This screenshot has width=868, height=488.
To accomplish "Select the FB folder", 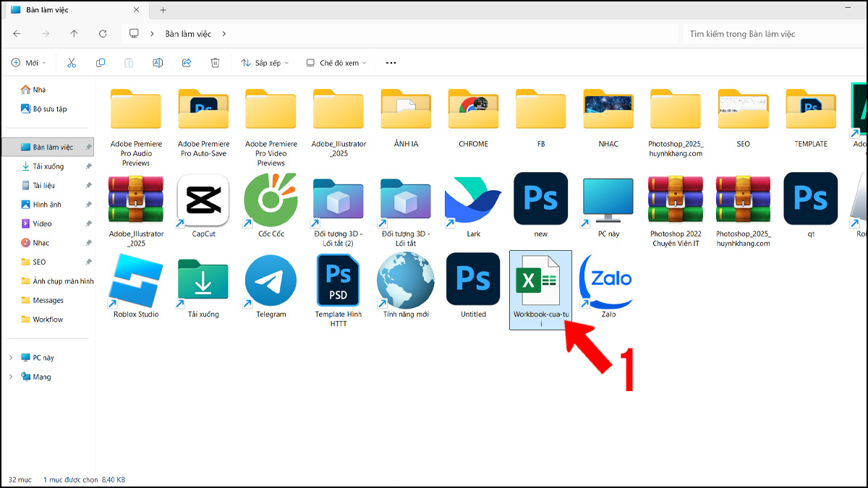I will (x=540, y=119).
